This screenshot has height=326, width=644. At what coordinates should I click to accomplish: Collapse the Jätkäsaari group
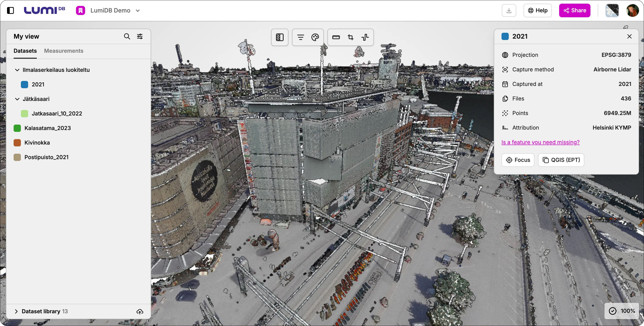(17, 99)
